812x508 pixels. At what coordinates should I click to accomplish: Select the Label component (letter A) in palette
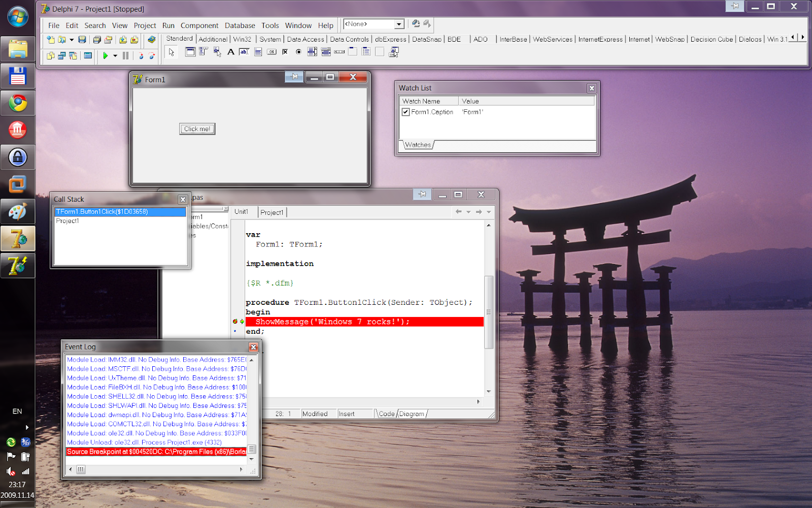[x=230, y=52]
